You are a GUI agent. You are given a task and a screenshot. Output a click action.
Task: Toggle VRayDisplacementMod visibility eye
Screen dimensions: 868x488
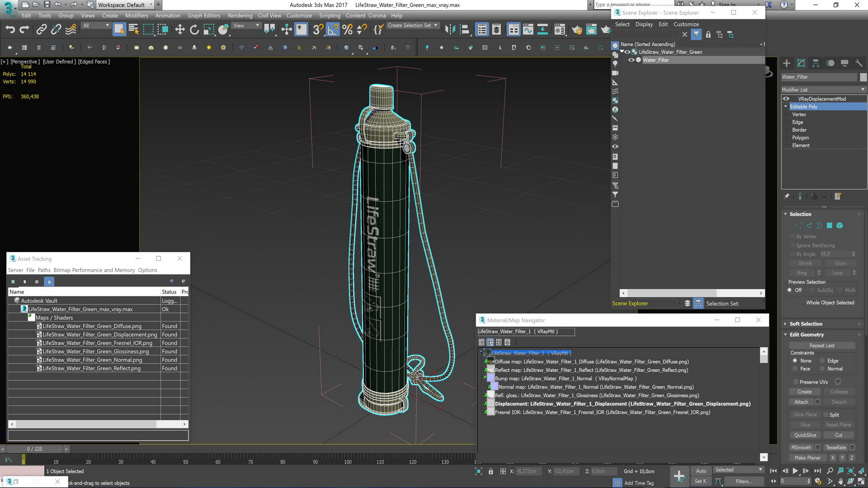[x=786, y=99]
